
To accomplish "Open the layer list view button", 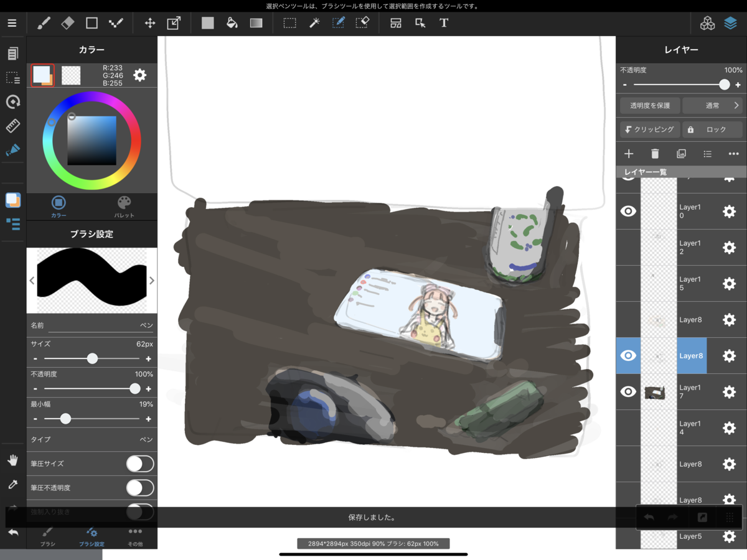I will [707, 154].
